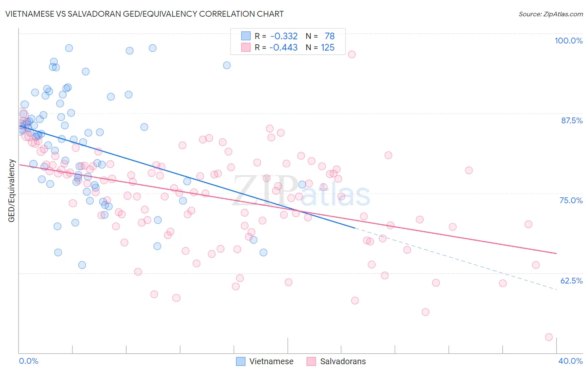
Task: Click the 62.5% y-axis label
Action: point(572,281)
